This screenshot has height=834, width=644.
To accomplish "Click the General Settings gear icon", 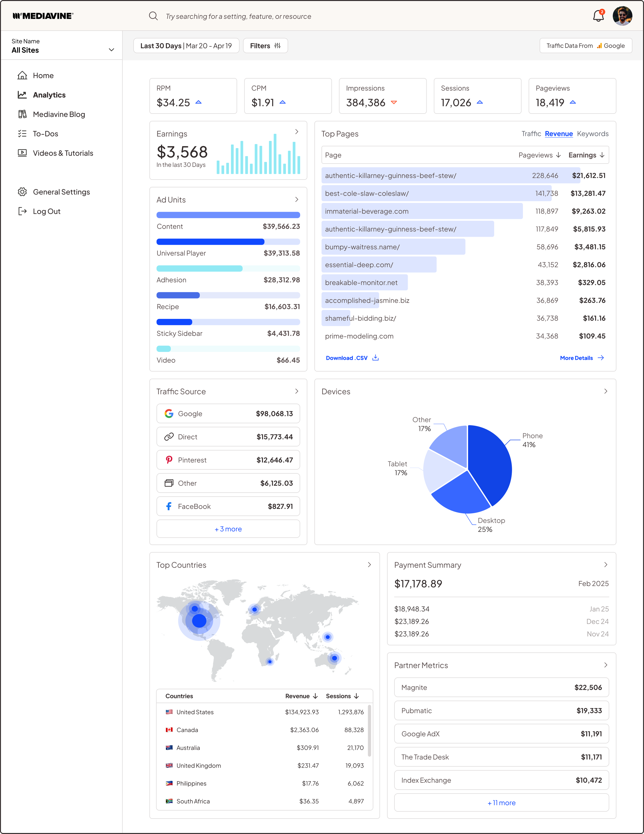I will tap(22, 192).
